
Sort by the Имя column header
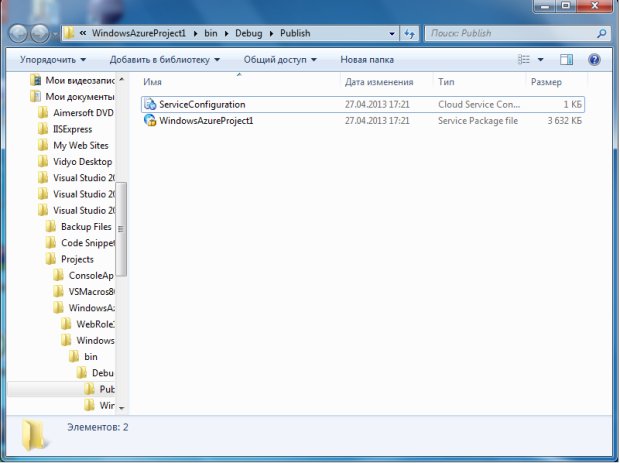click(x=152, y=82)
